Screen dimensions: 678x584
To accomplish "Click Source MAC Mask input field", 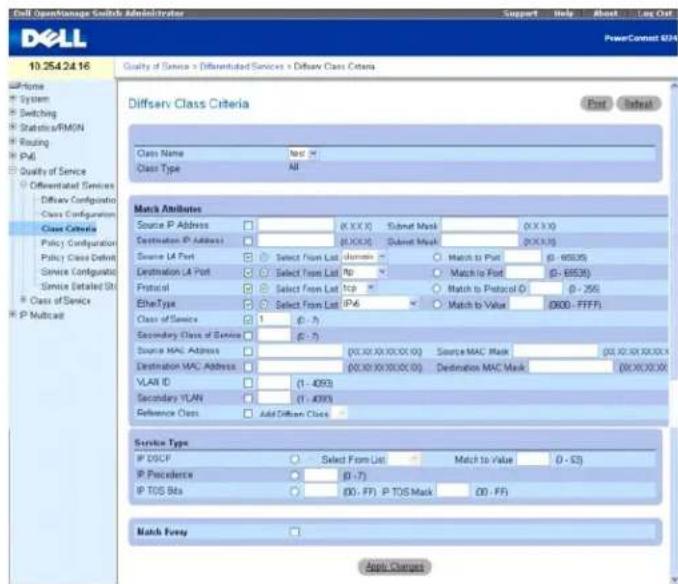I will (556, 351).
